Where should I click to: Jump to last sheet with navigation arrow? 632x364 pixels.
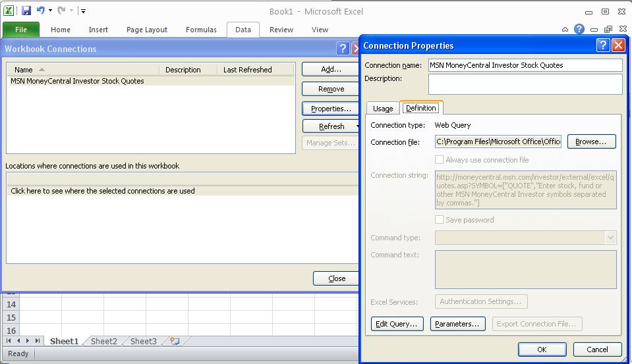point(37,341)
